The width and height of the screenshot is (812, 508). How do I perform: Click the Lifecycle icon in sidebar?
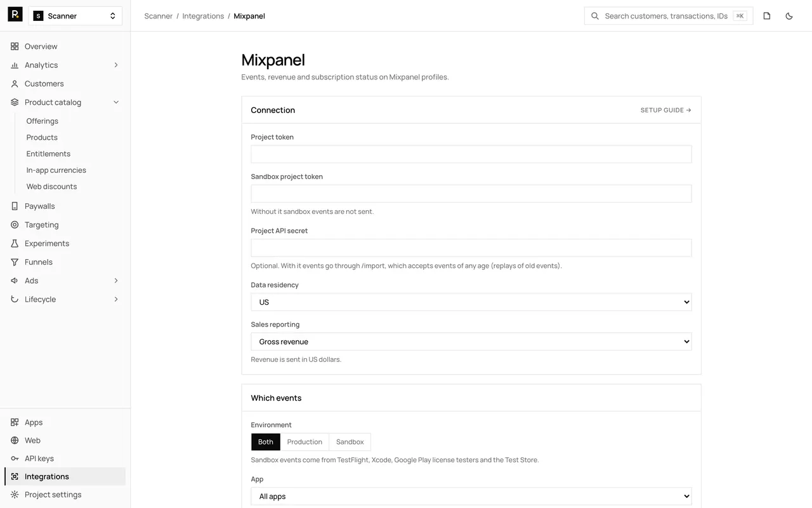click(15, 299)
